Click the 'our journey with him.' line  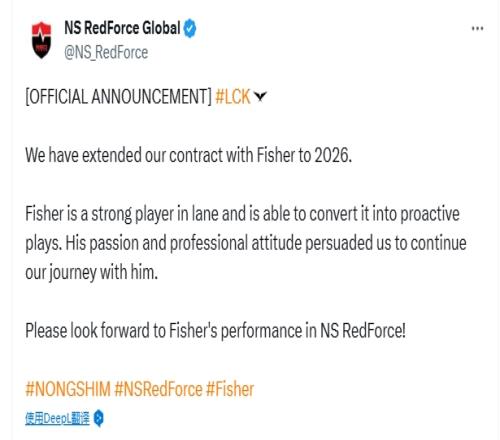(x=91, y=273)
